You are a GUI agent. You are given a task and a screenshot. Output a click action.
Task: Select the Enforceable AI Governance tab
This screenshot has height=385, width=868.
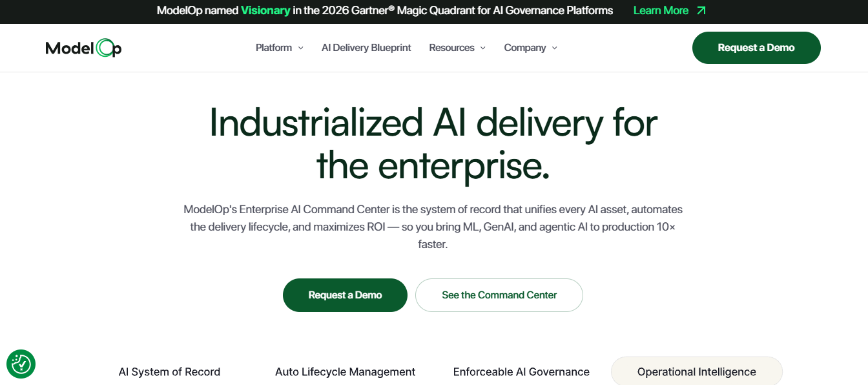(x=521, y=372)
